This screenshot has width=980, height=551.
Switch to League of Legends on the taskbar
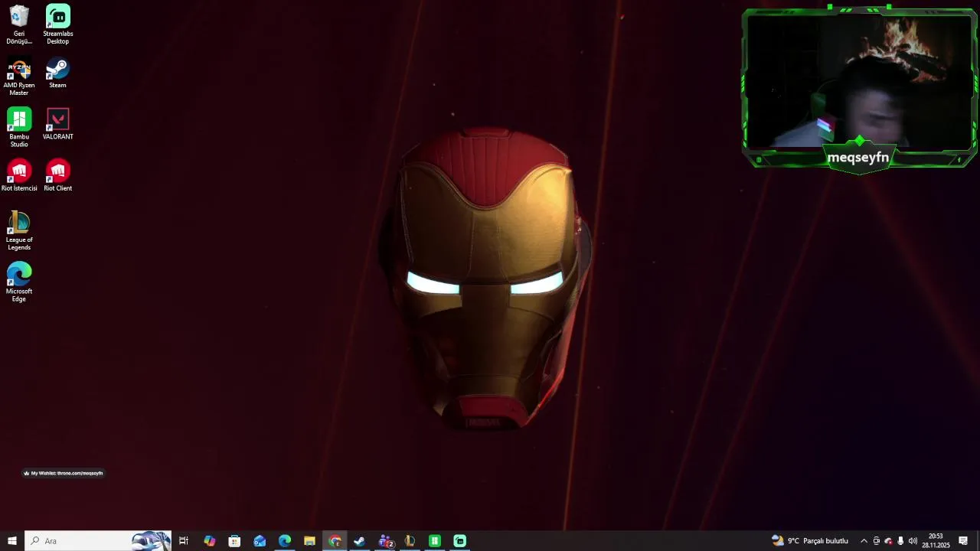[x=410, y=541]
